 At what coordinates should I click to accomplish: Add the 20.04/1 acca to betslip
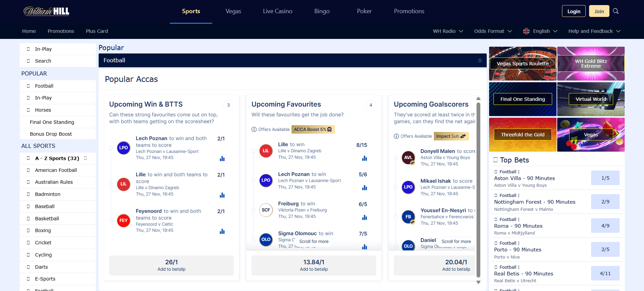[435, 265]
